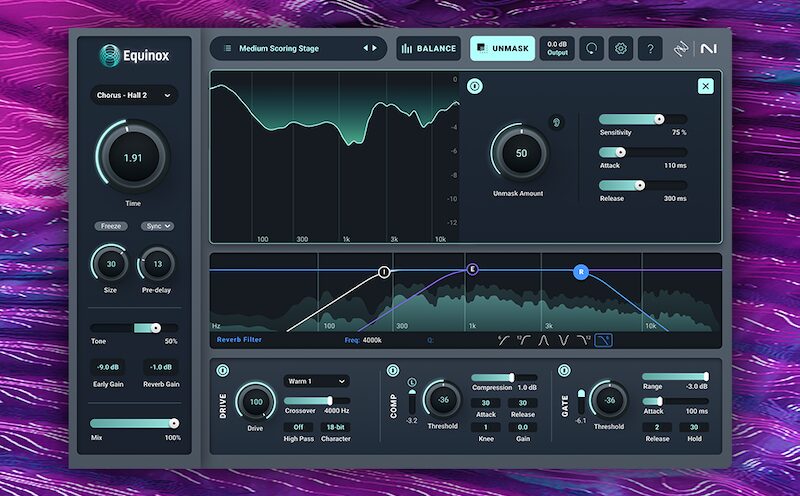The image size is (800, 496).
Task: Click the Comp Gain 0.0 field
Action: click(523, 427)
